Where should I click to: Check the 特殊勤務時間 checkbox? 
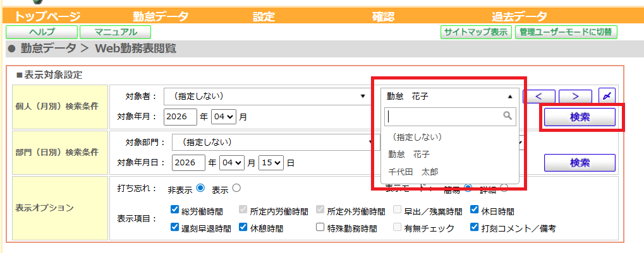tap(320, 228)
